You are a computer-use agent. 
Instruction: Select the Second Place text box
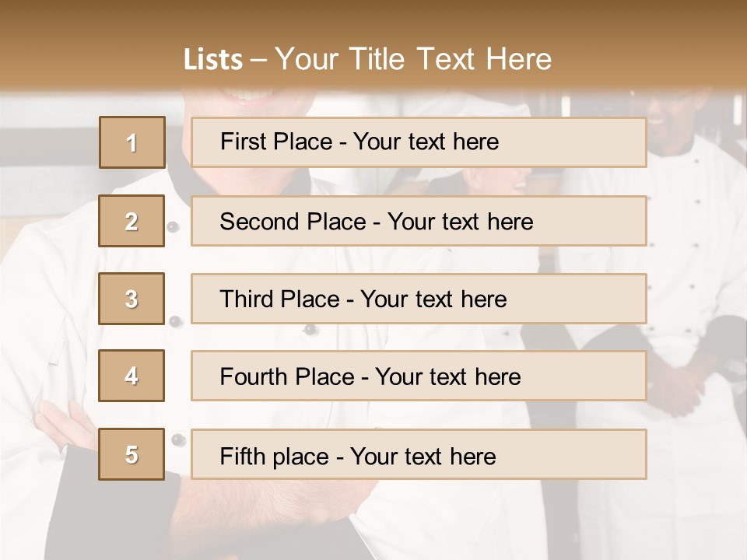[x=419, y=221]
